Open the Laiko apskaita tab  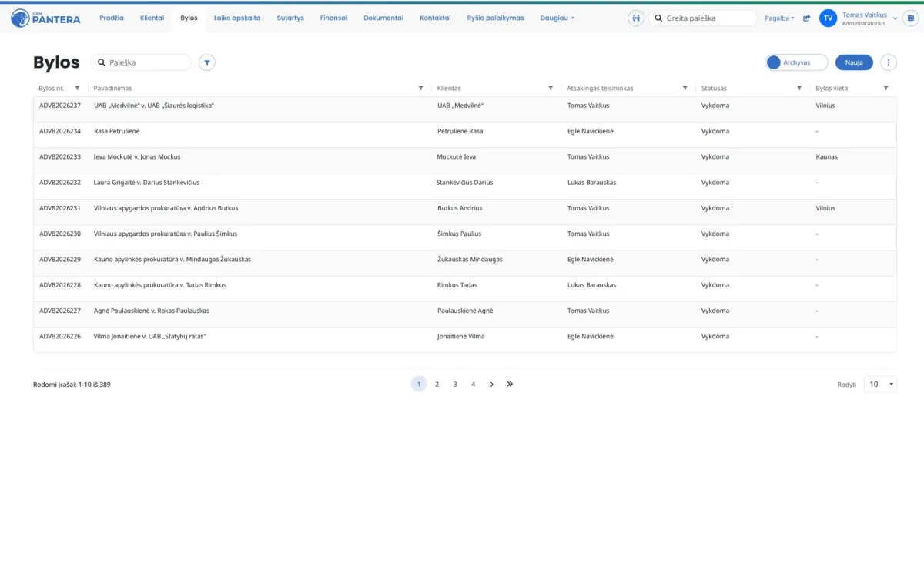tap(237, 18)
